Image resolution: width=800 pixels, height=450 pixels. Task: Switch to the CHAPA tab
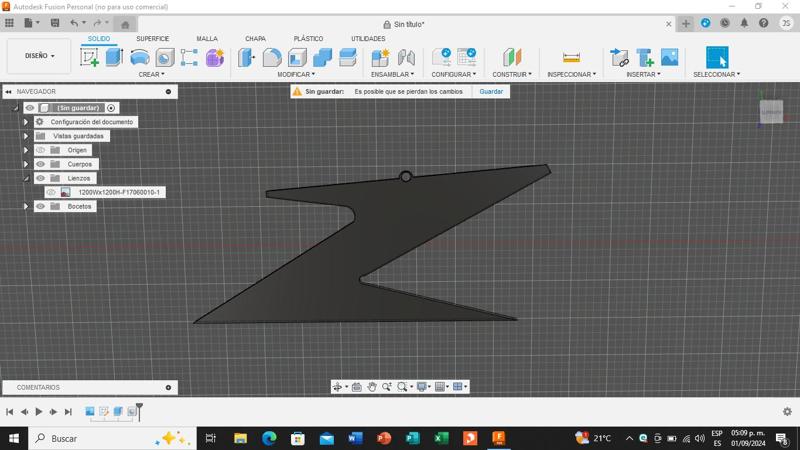255,39
